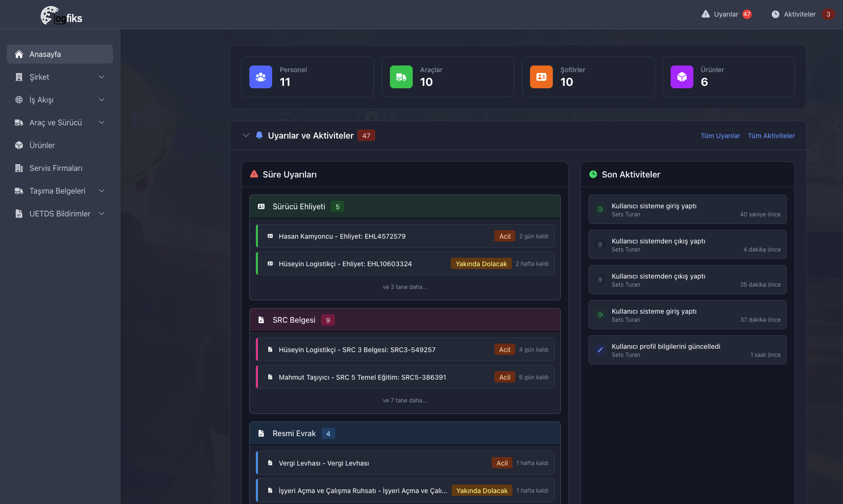This screenshot has width=843, height=504.
Task: Open Aktiviteler from the top bar
Action: tap(797, 14)
